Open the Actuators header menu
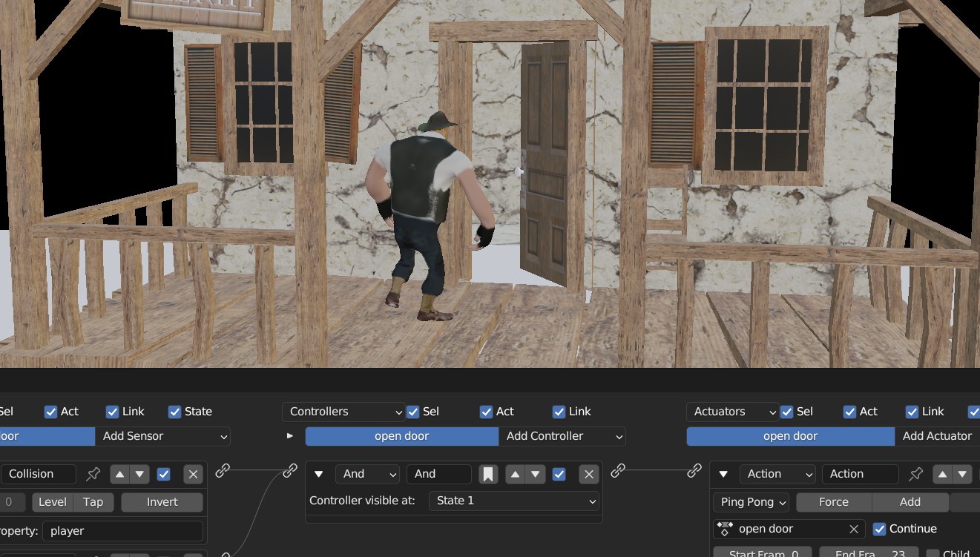 coord(733,412)
